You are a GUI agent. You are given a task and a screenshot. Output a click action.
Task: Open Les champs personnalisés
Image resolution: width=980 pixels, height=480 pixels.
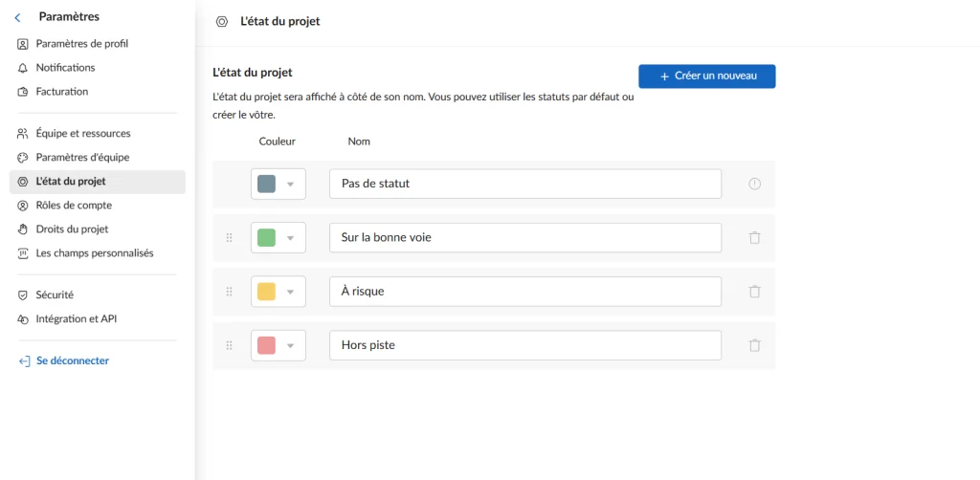97,253
